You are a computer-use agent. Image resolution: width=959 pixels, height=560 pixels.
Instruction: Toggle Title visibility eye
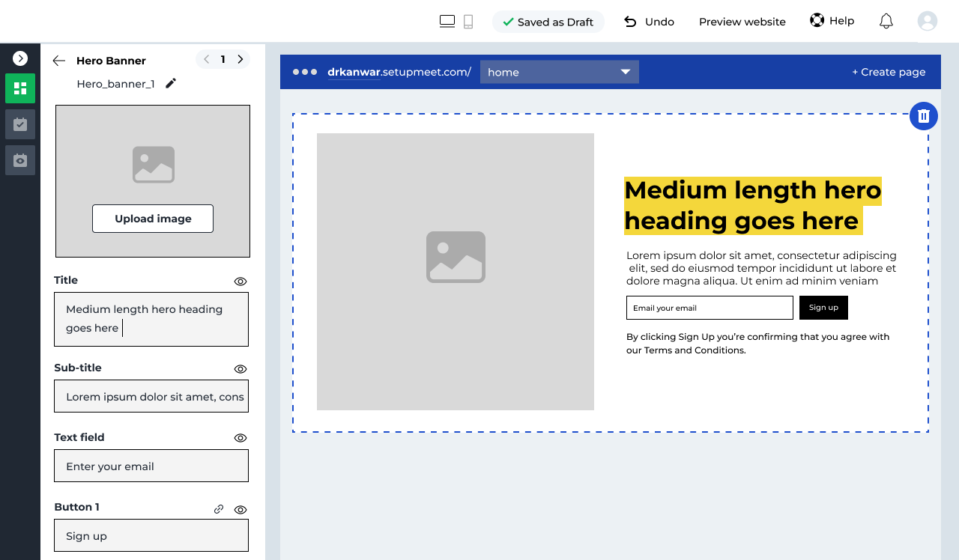click(240, 281)
